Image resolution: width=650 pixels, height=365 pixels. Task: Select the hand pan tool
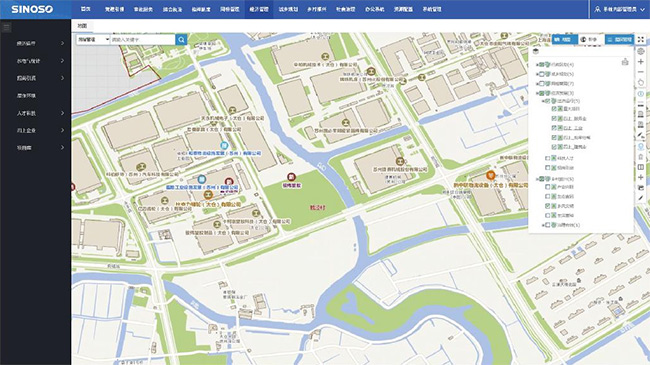coord(640,83)
